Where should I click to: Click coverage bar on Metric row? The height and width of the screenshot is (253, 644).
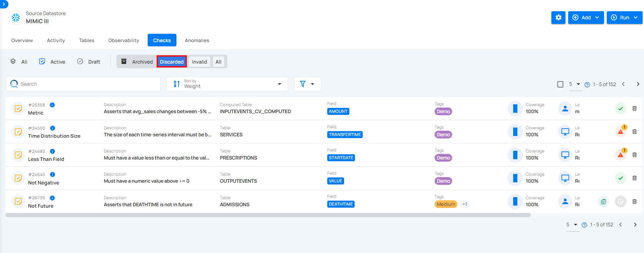515,109
